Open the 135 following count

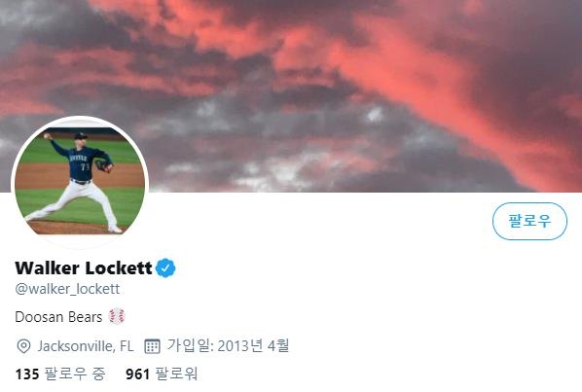pos(27,374)
